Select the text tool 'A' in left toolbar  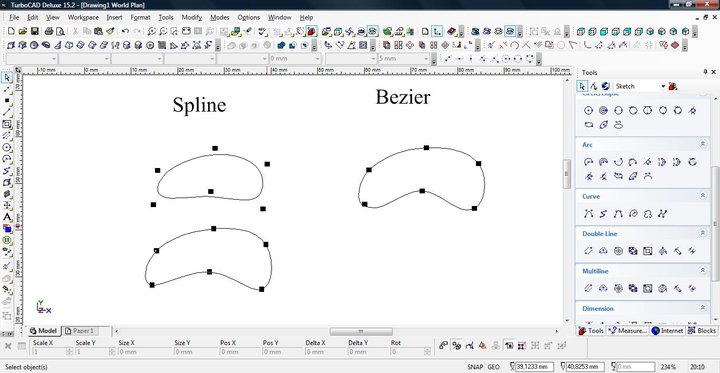pyautogui.click(x=7, y=217)
